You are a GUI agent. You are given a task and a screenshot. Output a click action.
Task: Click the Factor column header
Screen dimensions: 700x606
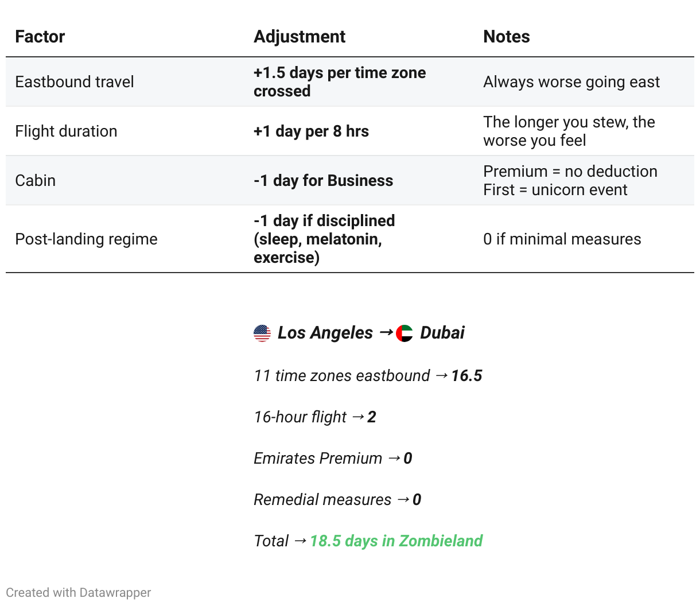tap(40, 37)
